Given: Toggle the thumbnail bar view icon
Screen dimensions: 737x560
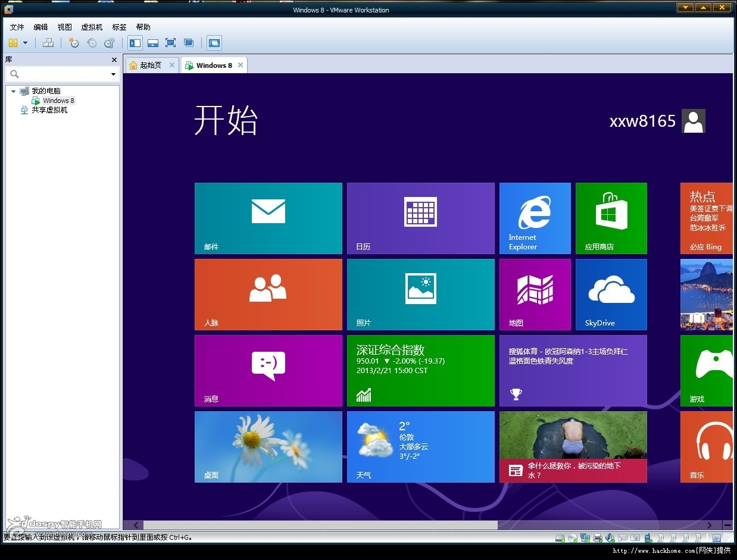Looking at the screenshot, I should (153, 43).
